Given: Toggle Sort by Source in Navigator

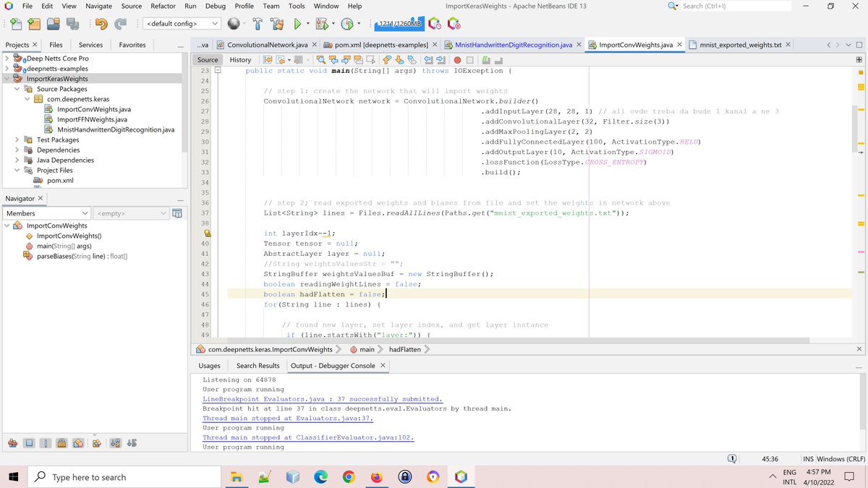Looking at the screenshot, I should pyautogui.click(x=132, y=443).
